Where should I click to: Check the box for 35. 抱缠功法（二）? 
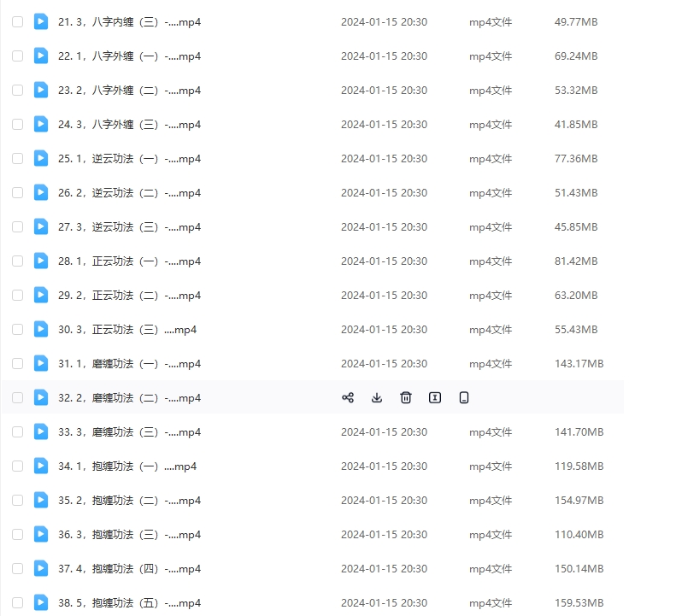click(18, 500)
